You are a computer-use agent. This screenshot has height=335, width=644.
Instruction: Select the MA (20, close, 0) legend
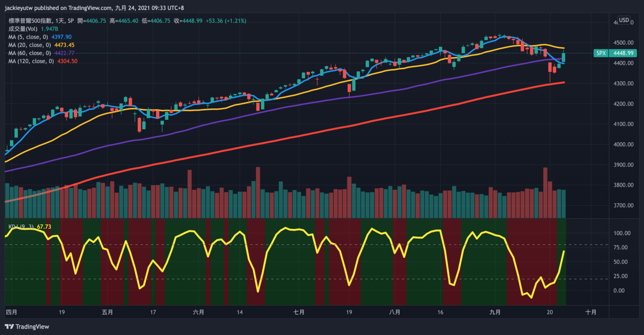(30, 45)
